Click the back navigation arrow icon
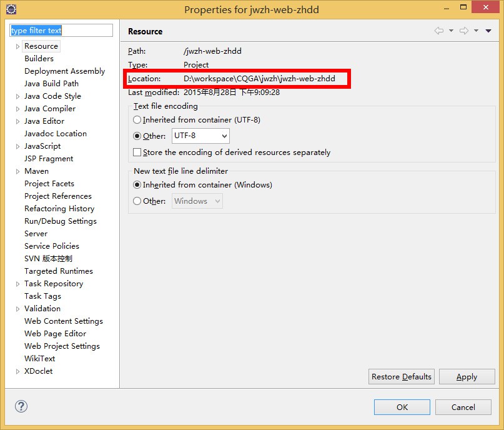The width and height of the screenshot is (504, 430). pyautogui.click(x=439, y=31)
